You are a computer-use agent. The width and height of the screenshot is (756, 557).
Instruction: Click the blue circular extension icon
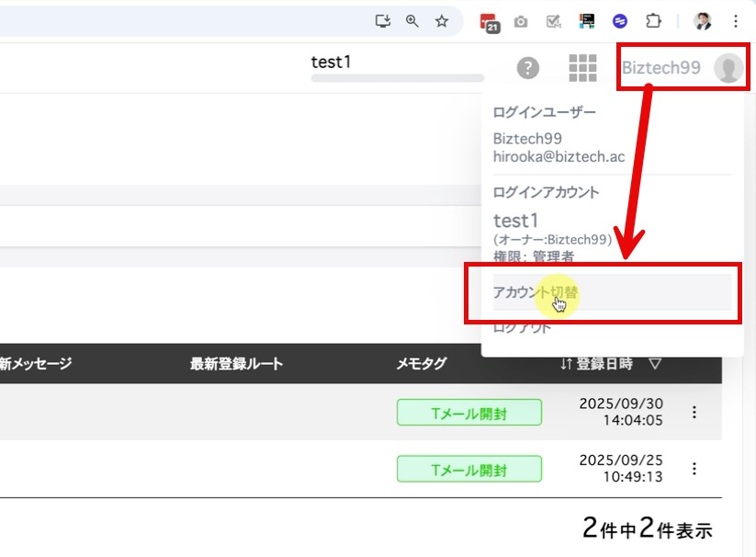620,21
